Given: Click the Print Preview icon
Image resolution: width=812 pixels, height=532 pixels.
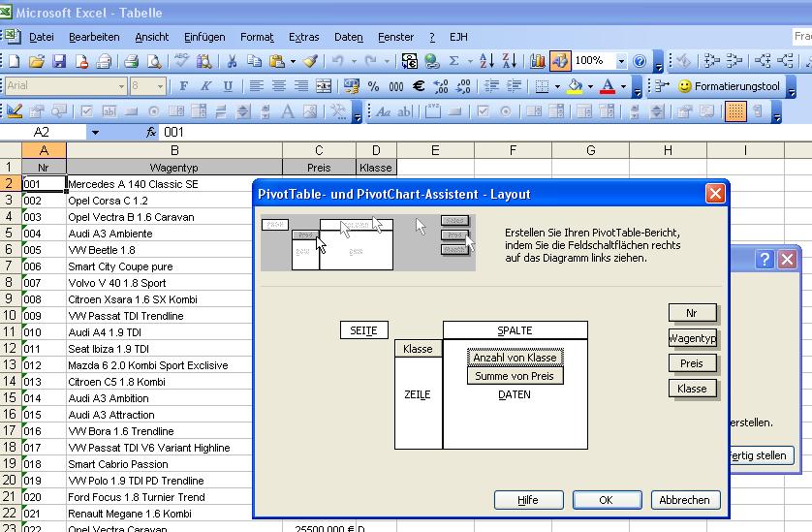Looking at the screenshot, I should (x=153, y=61).
